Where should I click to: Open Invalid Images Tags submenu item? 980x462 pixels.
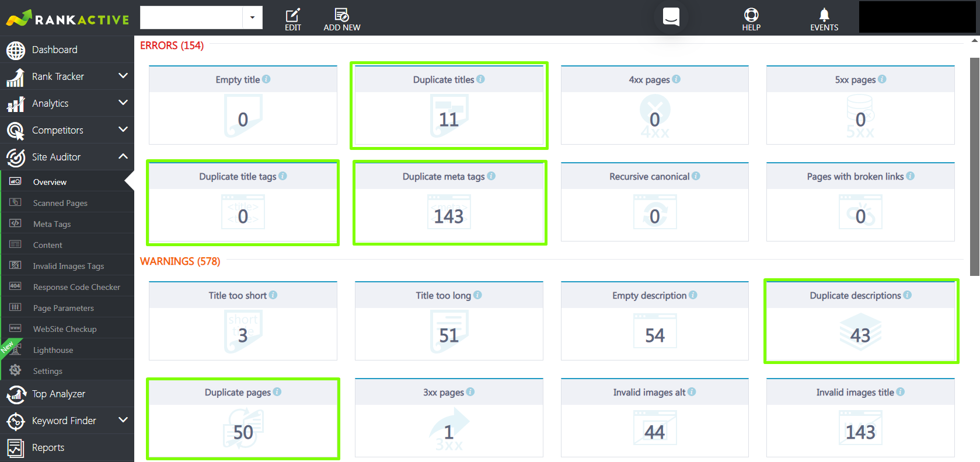(67, 266)
